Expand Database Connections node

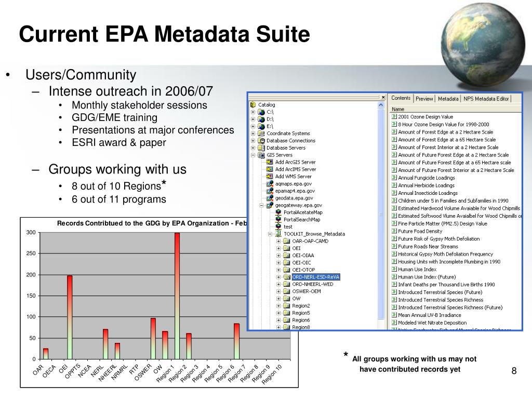pyautogui.click(x=253, y=140)
